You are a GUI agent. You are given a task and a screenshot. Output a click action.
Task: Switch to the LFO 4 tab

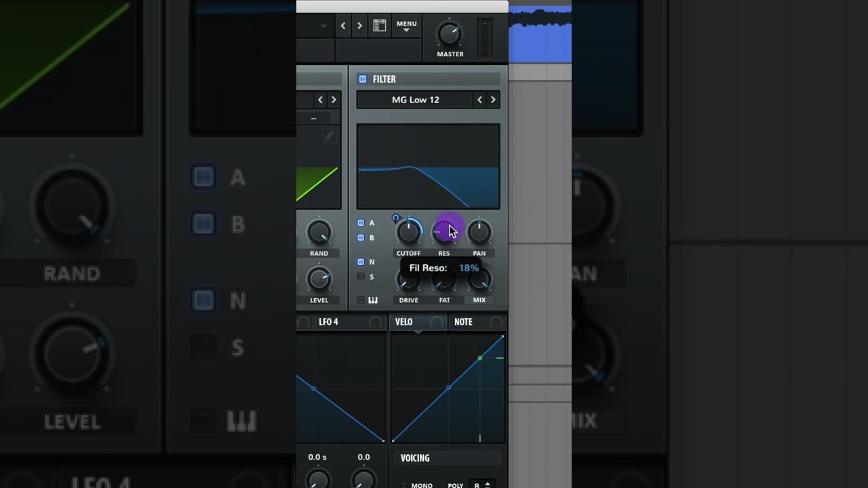[328, 322]
